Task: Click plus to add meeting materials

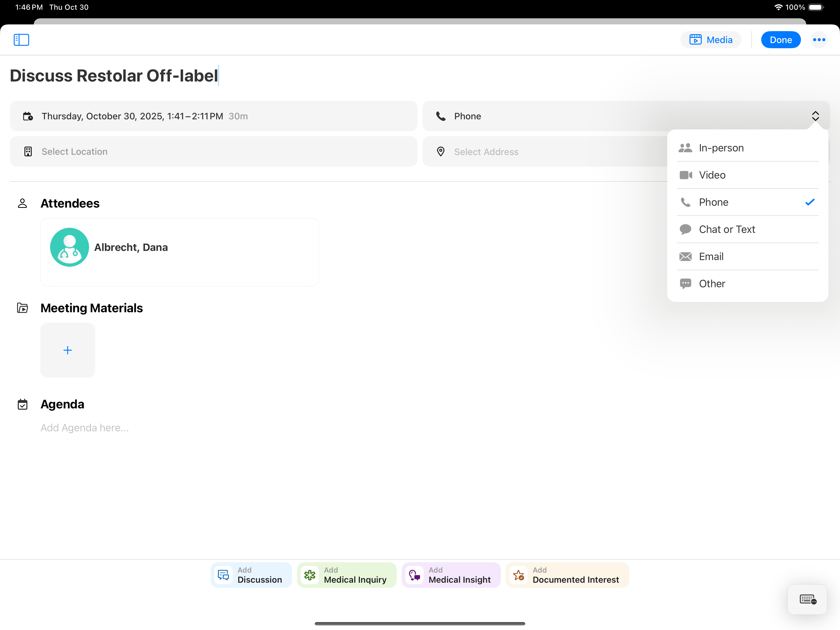Action: [x=67, y=350]
